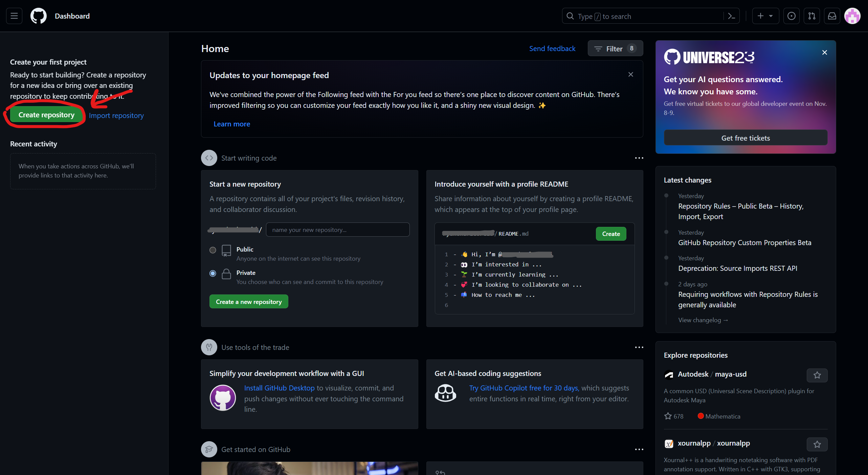Click the Copilot goggles icon

point(445,393)
